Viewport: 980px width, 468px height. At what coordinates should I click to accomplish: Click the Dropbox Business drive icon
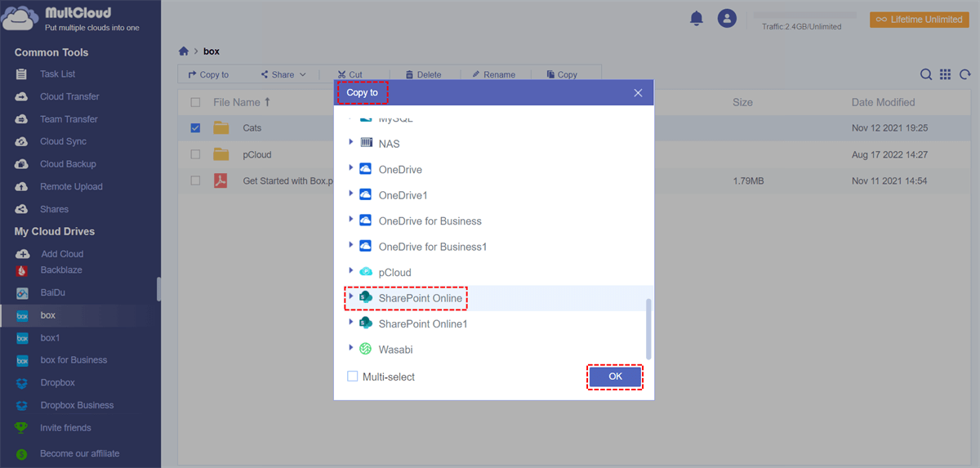(23, 405)
